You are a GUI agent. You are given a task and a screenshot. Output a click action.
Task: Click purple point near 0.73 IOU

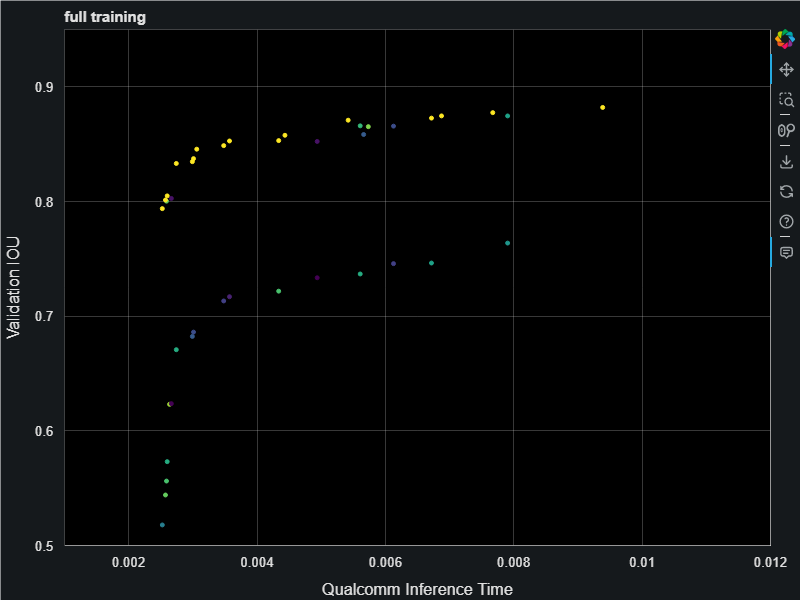click(317, 278)
